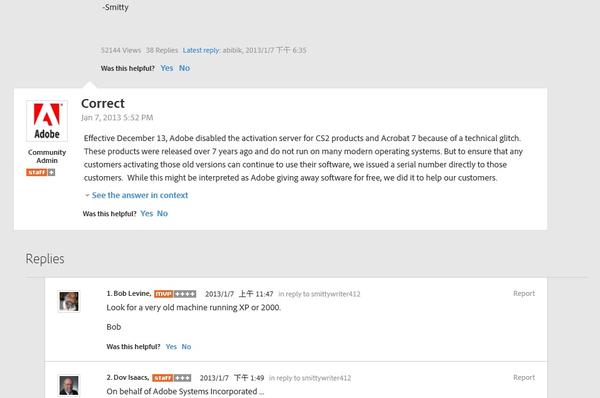
Task: Click the Adobe logo avatar
Action: point(47,121)
